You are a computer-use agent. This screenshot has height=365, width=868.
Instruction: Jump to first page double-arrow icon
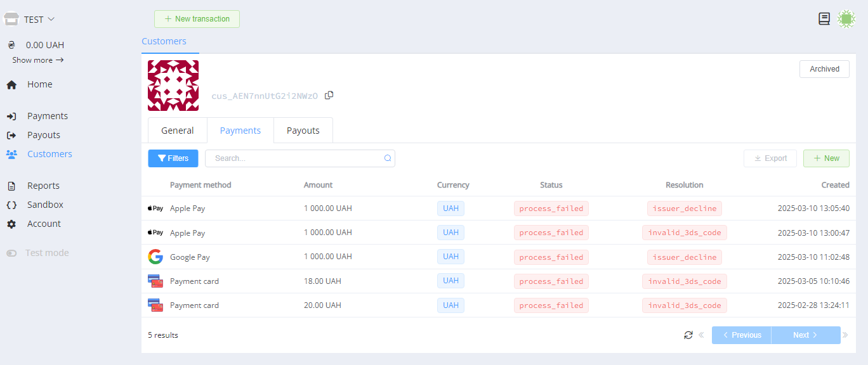click(702, 335)
